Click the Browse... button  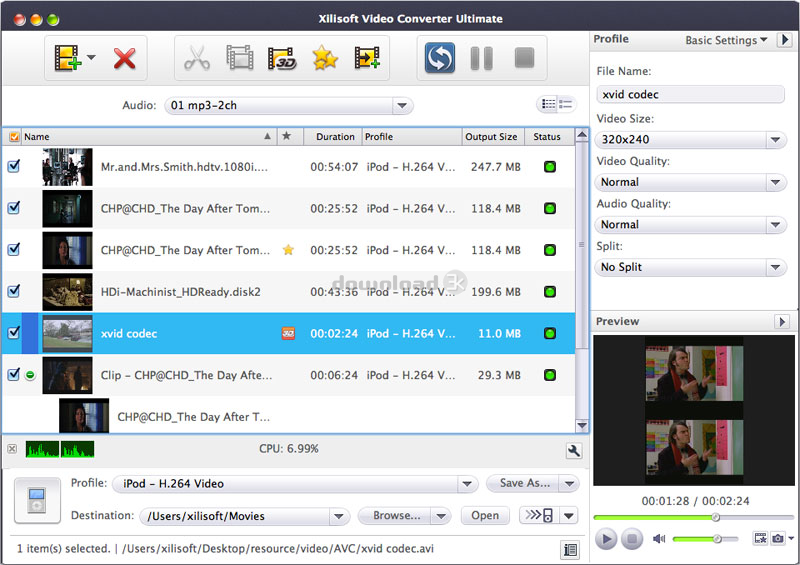pyautogui.click(x=395, y=515)
